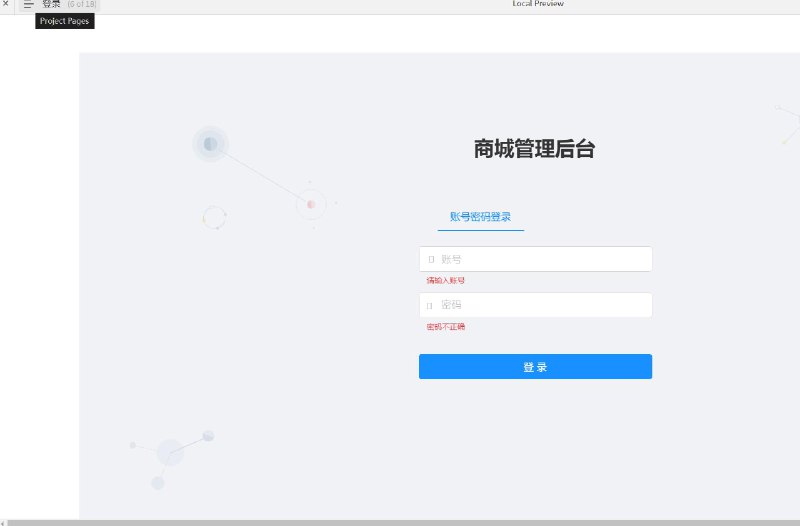Submit with the blue 登录 button

(535, 366)
